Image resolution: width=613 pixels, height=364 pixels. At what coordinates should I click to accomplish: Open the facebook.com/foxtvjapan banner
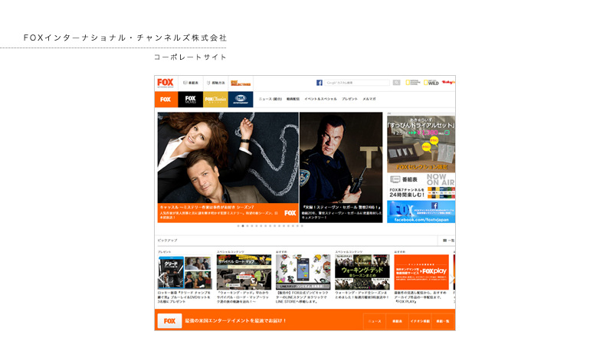pyautogui.click(x=421, y=212)
